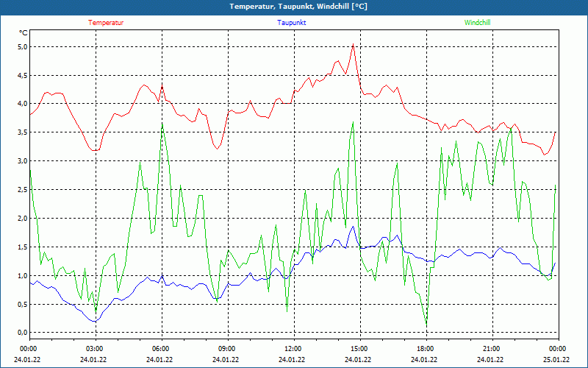Click the 06:00 time label on the x-axis

point(160,349)
